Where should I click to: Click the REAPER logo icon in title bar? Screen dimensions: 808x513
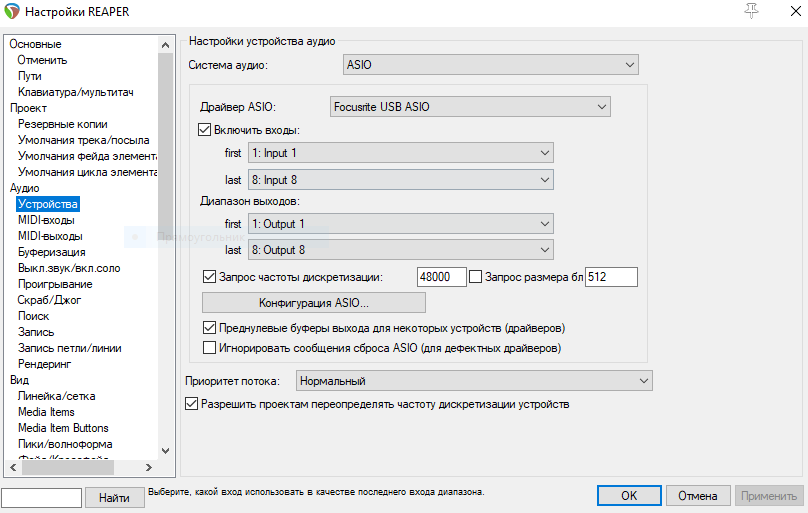[x=13, y=11]
